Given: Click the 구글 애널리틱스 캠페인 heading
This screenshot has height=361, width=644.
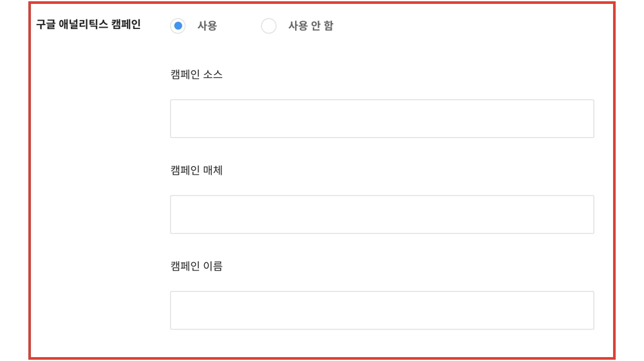Looking at the screenshot, I should click(x=88, y=25).
